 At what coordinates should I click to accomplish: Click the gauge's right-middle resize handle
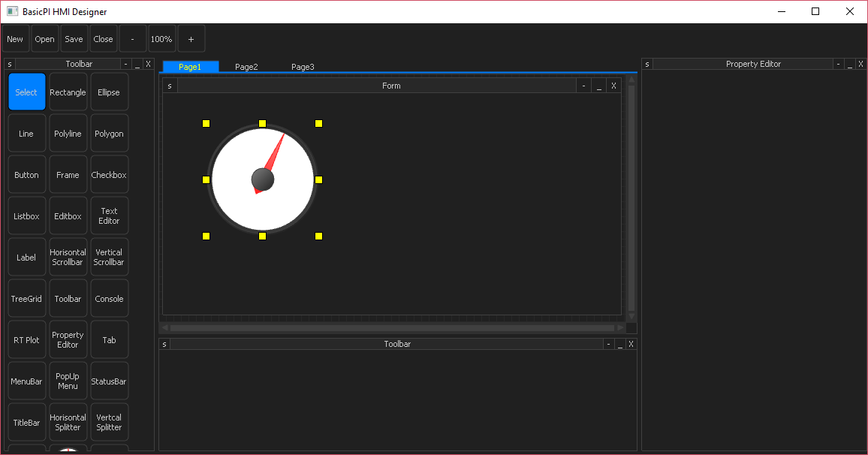[x=319, y=180]
